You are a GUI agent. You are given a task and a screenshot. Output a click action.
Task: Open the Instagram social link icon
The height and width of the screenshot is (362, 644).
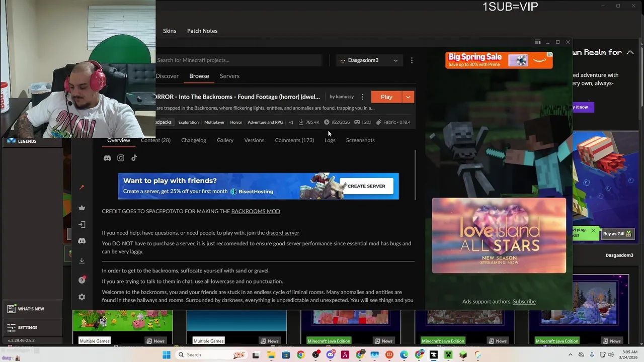pyautogui.click(x=121, y=158)
